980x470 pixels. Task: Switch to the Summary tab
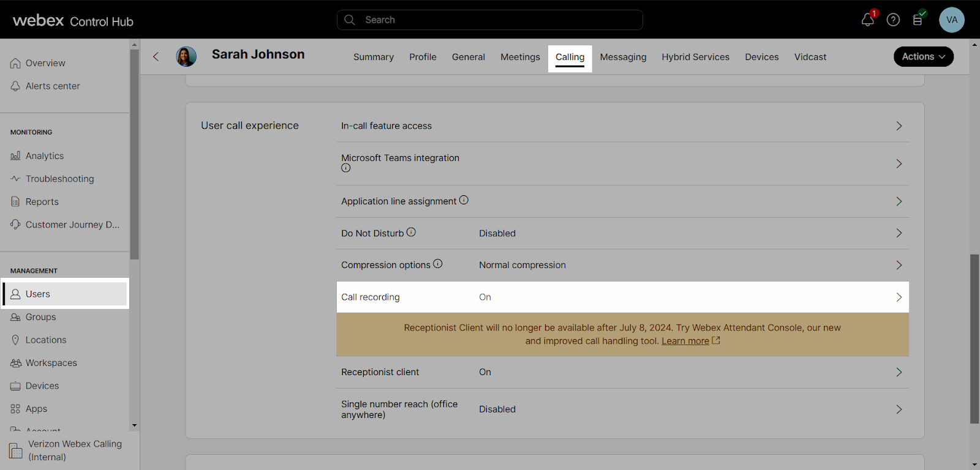tap(374, 57)
